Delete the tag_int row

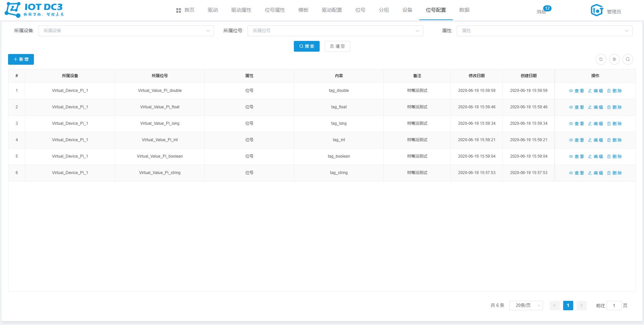coord(614,140)
